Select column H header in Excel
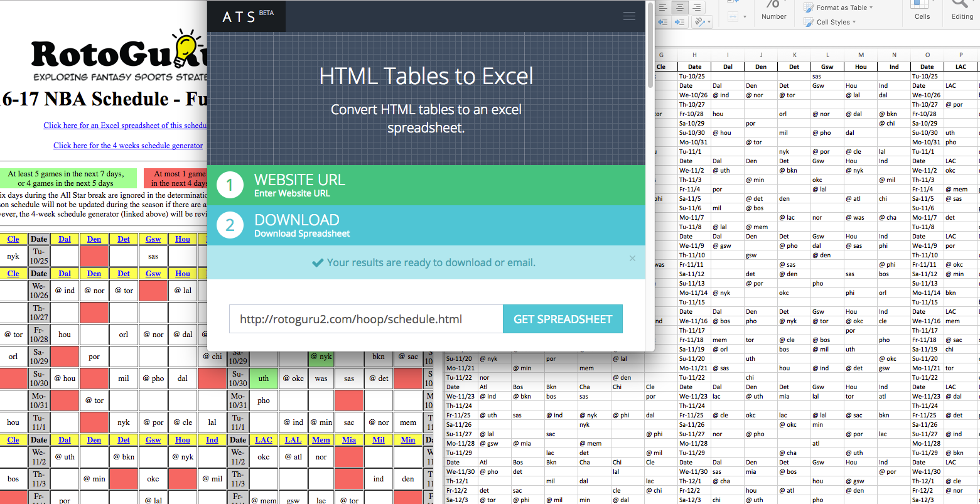 pyautogui.click(x=694, y=55)
